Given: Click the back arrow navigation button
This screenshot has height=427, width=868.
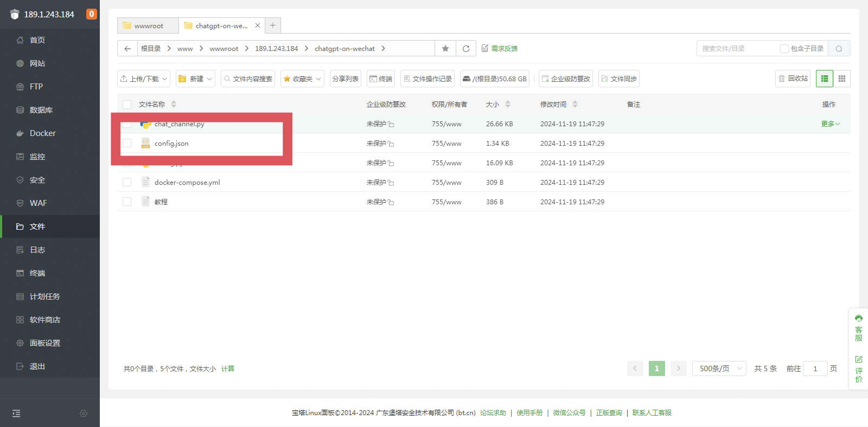Looking at the screenshot, I should pyautogui.click(x=127, y=48).
